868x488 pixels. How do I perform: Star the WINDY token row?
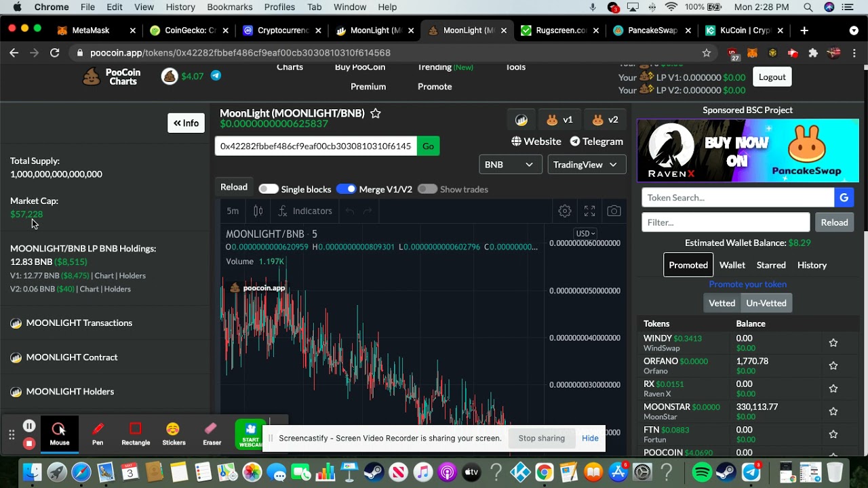[833, 343]
